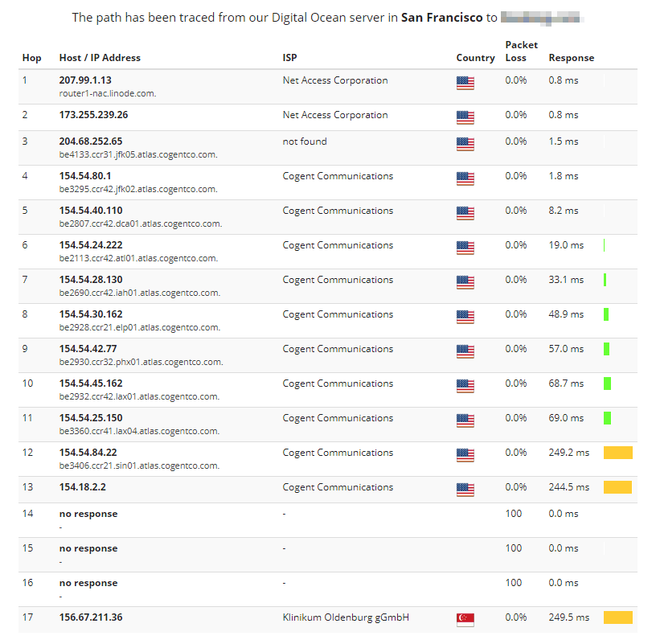Click the yellow response bar for 156.67.211.36

(x=617, y=617)
